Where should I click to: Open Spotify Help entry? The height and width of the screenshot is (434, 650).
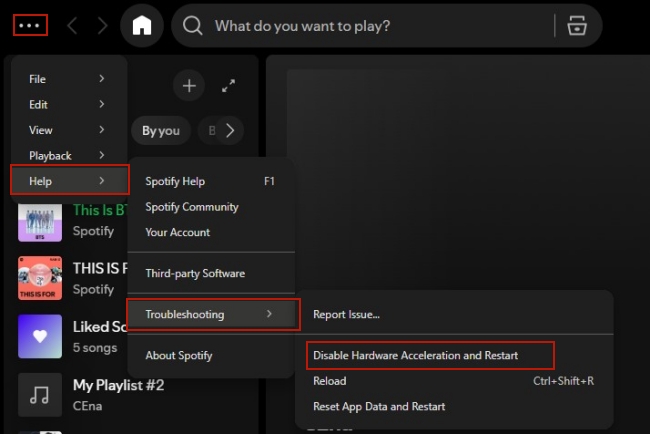pos(211,181)
